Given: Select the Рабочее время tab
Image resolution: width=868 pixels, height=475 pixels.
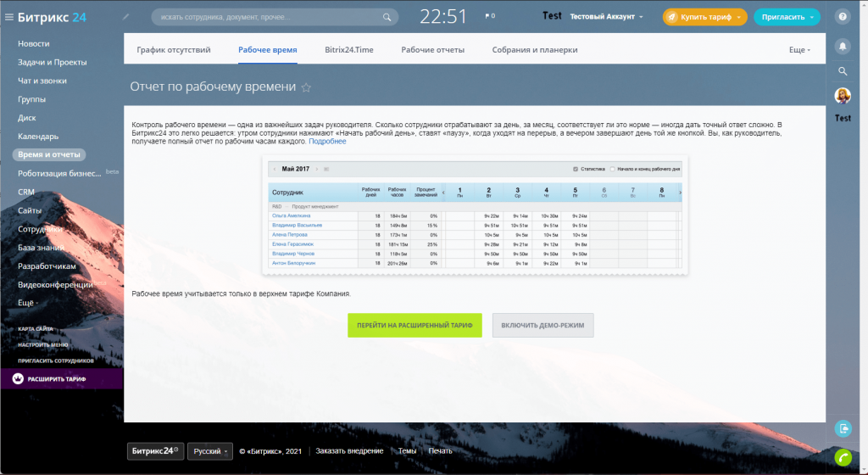Looking at the screenshot, I should (x=267, y=50).
